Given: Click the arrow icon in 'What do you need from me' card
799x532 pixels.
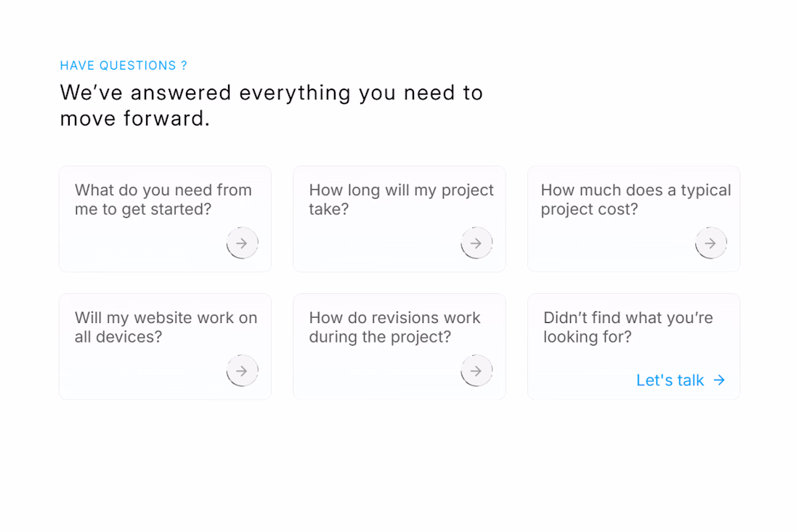Looking at the screenshot, I should 242,243.
